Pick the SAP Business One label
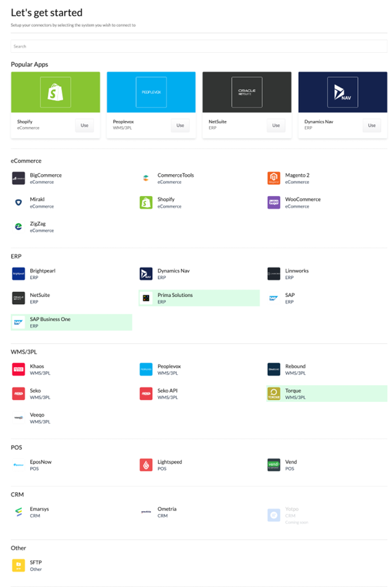392x587 pixels. [x=50, y=320]
